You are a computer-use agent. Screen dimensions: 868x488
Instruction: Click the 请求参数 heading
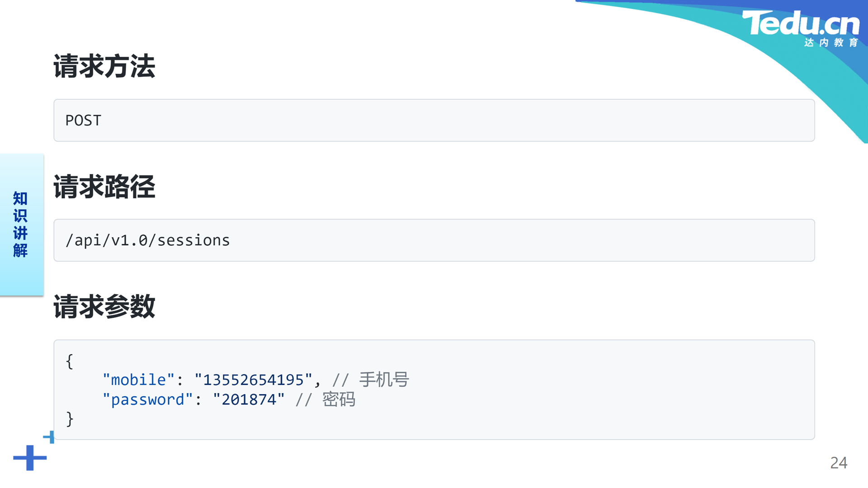[x=104, y=307]
